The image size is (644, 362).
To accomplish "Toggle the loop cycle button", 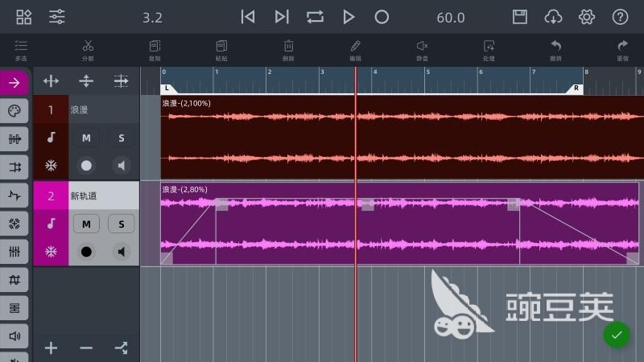I will click(x=315, y=17).
